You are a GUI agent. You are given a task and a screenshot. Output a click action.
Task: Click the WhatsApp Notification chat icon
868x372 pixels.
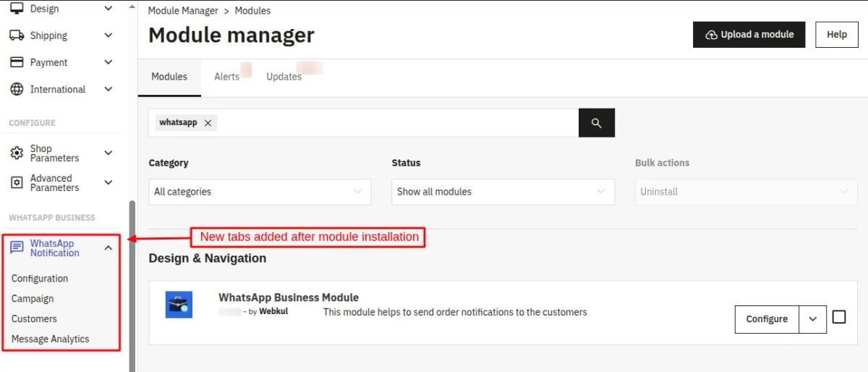[x=17, y=248]
